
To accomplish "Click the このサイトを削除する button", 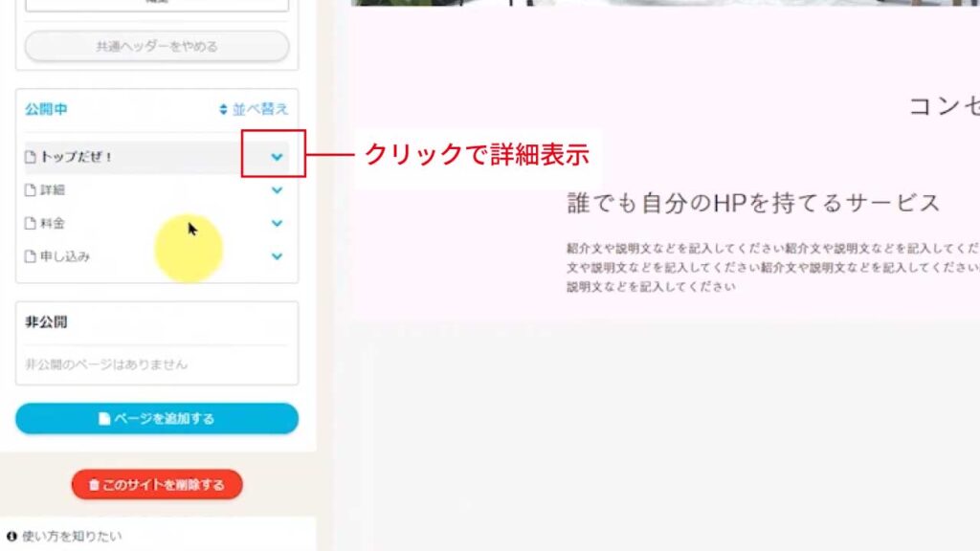I will pyautogui.click(x=157, y=485).
